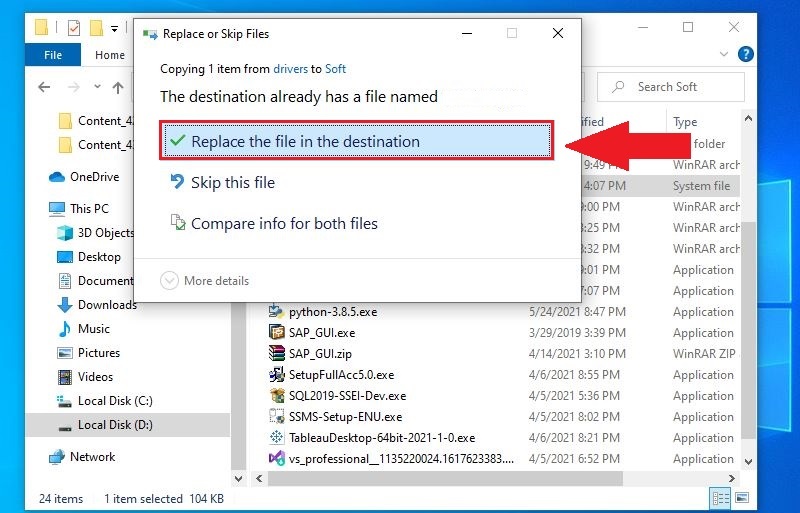The width and height of the screenshot is (800, 513).
Task: Click the new folder quick access icon
Action: [x=96, y=28]
